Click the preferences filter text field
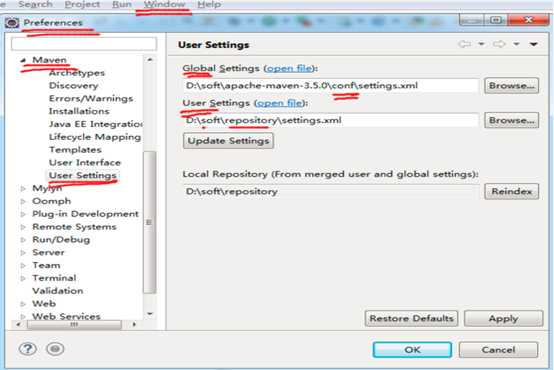Image resolution: width=554 pixels, height=370 pixels. pyautogui.click(x=84, y=44)
